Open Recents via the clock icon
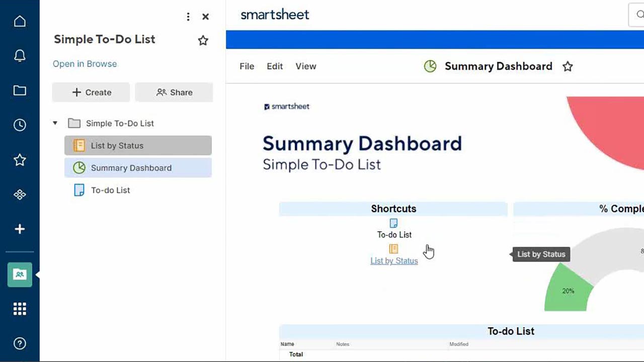The image size is (644, 362). [x=20, y=125]
